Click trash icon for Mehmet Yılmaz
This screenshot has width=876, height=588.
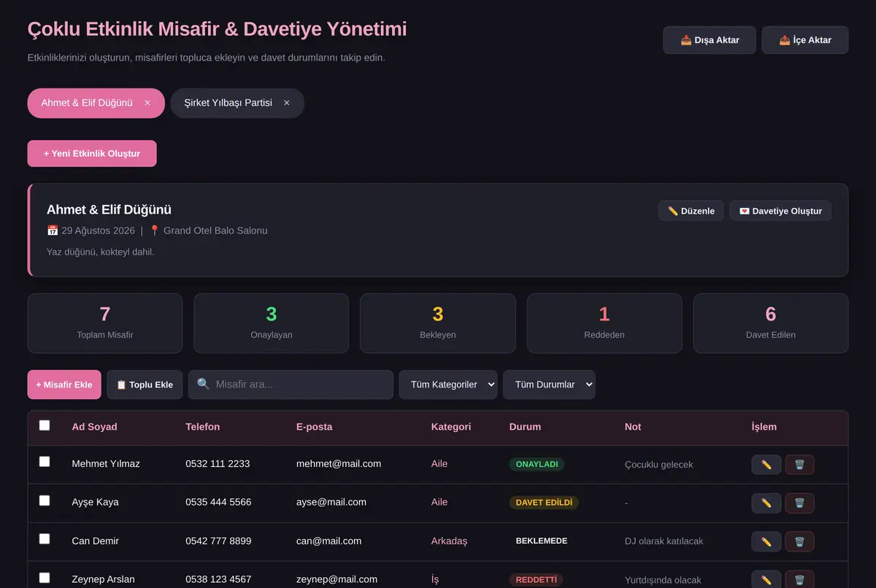(799, 465)
